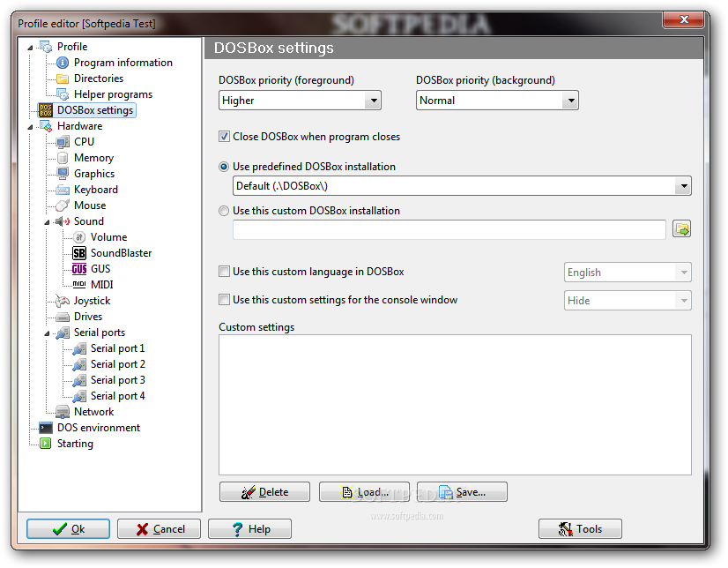
Task: Collapse the Hardware tree node
Action: pos(30,127)
